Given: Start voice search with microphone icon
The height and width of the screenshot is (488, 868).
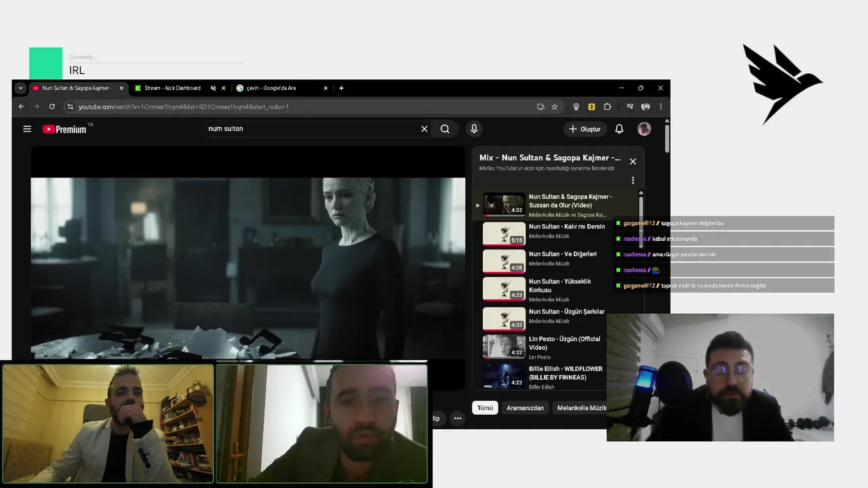Looking at the screenshot, I should [x=474, y=129].
